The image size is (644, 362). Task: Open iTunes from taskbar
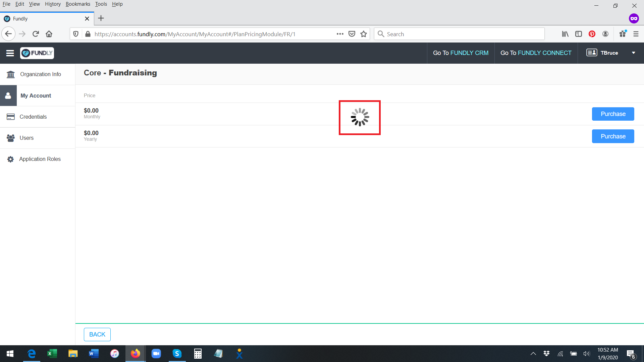tap(115, 354)
